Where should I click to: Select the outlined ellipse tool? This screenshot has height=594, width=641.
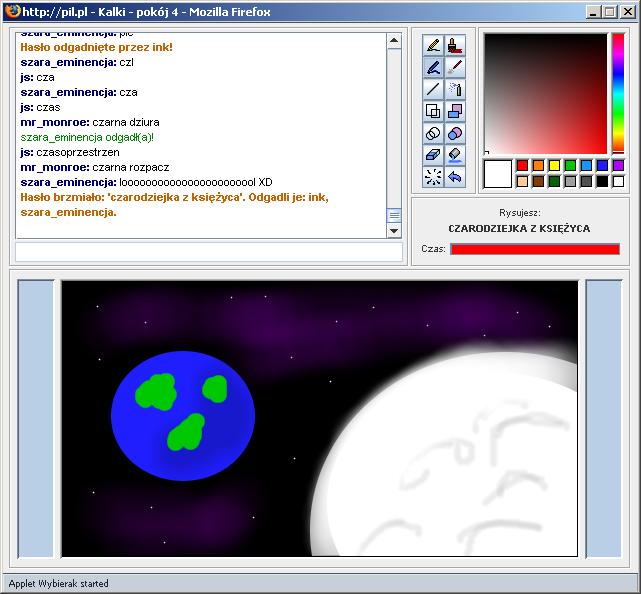(433, 133)
